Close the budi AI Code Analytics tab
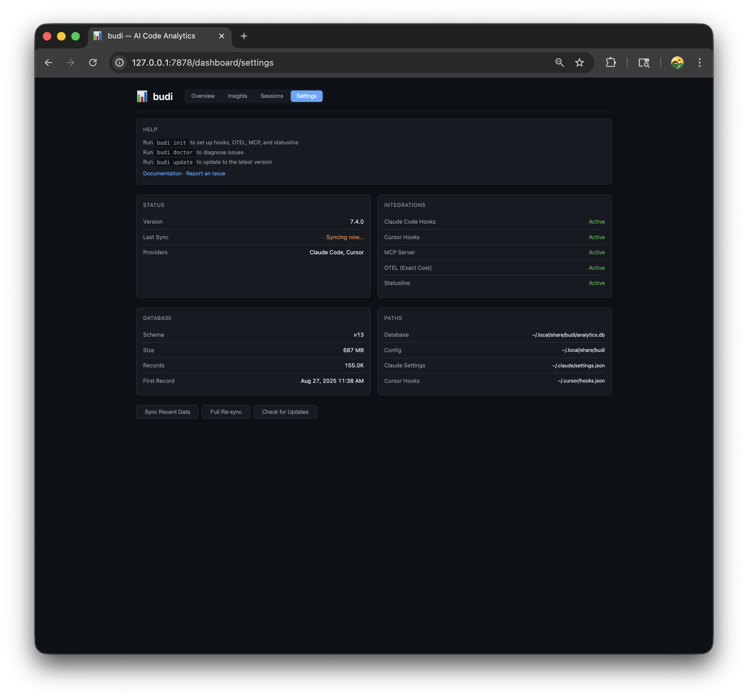Image resolution: width=748 pixels, height=700 pixels. click(222, 36)
